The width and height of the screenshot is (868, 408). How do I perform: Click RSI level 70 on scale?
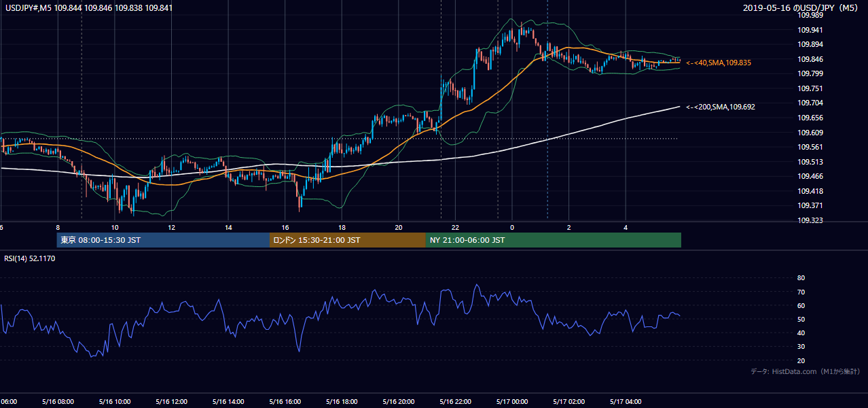(x=801, y=292)
